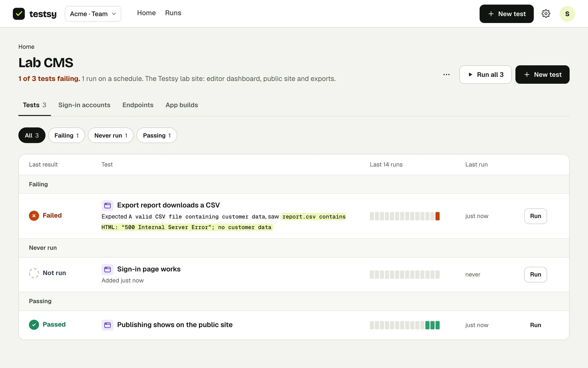Click the 'Last 14 runs' column header

tap(386, 164)
